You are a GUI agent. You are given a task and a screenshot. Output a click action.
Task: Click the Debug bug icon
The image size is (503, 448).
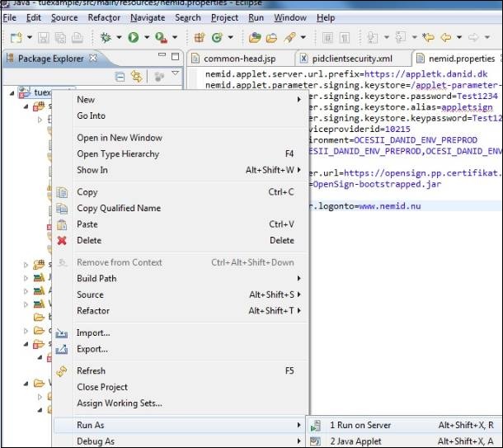(x=106, y=38)
